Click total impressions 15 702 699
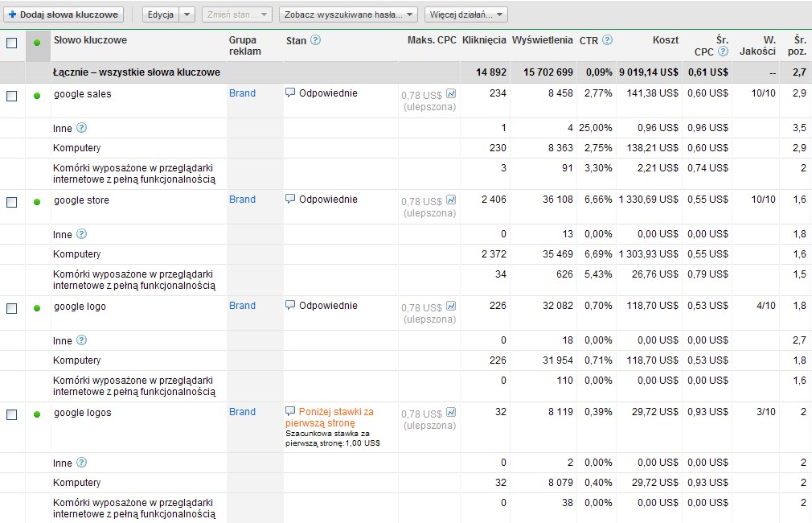 547,72
